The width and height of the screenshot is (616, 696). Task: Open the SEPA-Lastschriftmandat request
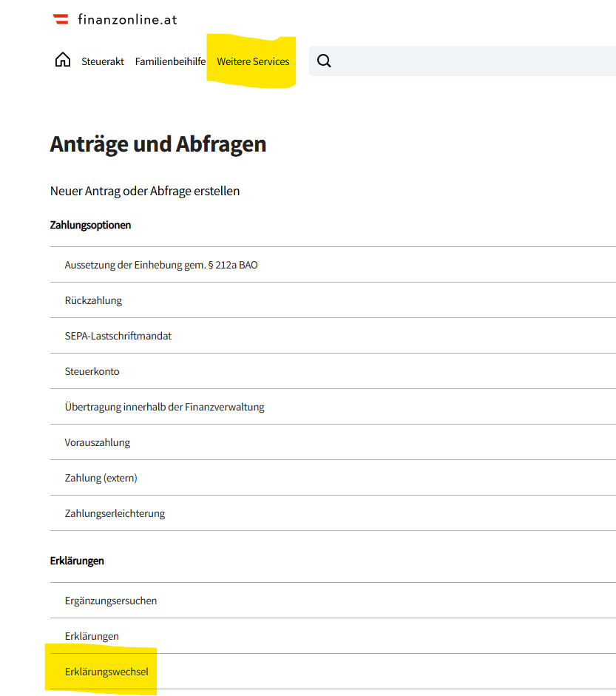(118, 336)
